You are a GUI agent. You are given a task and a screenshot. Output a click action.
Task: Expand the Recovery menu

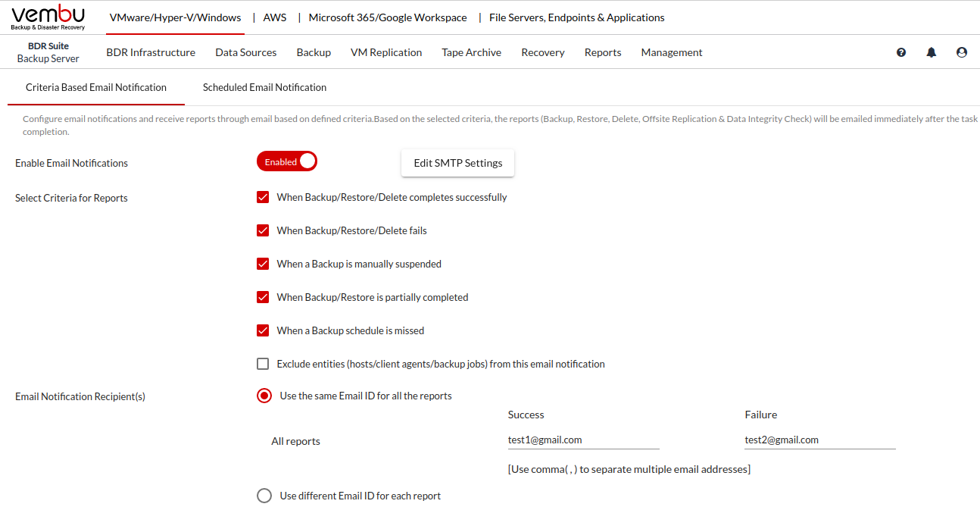pos(542,52)
